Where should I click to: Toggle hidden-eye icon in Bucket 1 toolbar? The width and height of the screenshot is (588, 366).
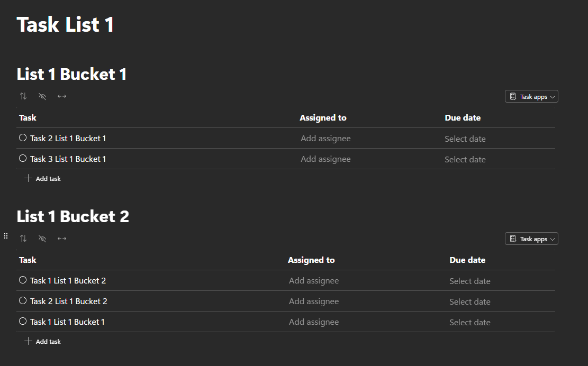point(42,96)
